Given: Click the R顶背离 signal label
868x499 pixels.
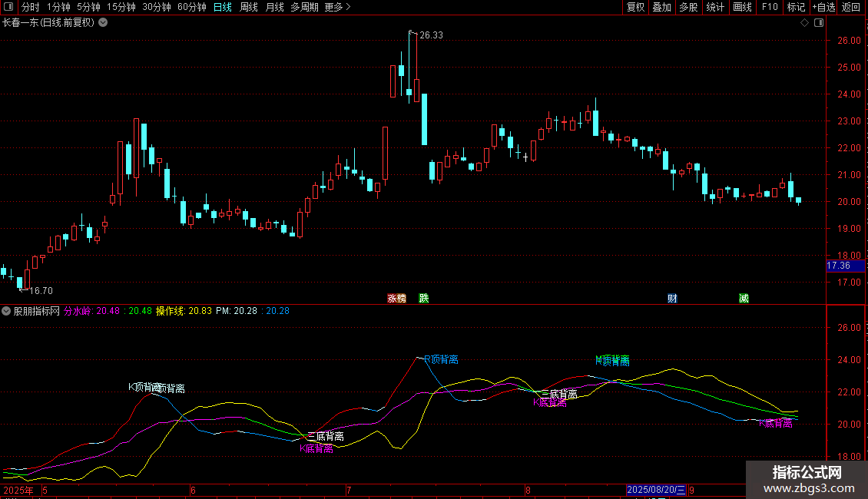Looking at the screenshot, I should [441, 359].
